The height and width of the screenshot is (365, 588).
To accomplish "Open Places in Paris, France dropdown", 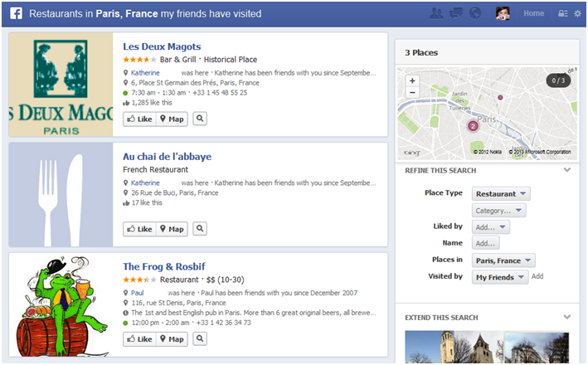I will click(503, 260).
